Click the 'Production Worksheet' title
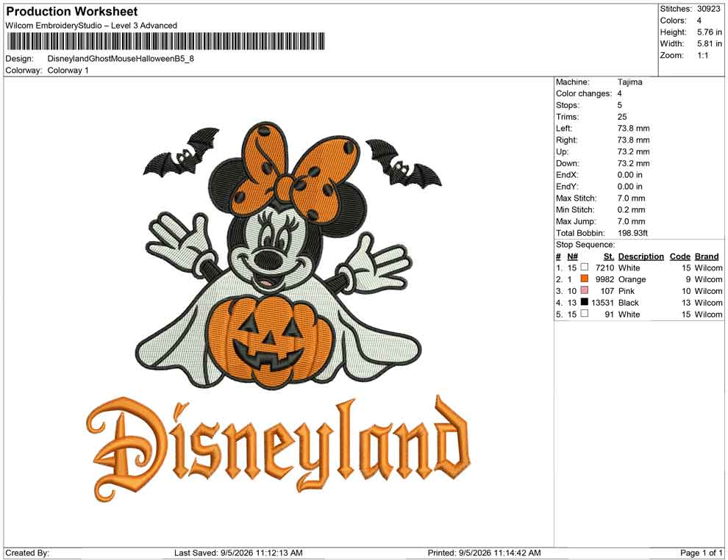This screenshot has height=560, width=728. coord(71,12)
